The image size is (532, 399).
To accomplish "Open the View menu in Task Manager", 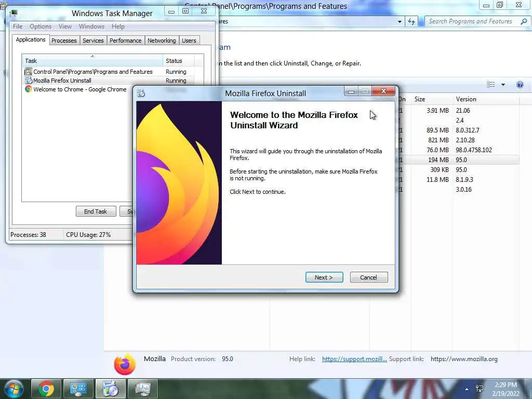I will coord(65,26).
